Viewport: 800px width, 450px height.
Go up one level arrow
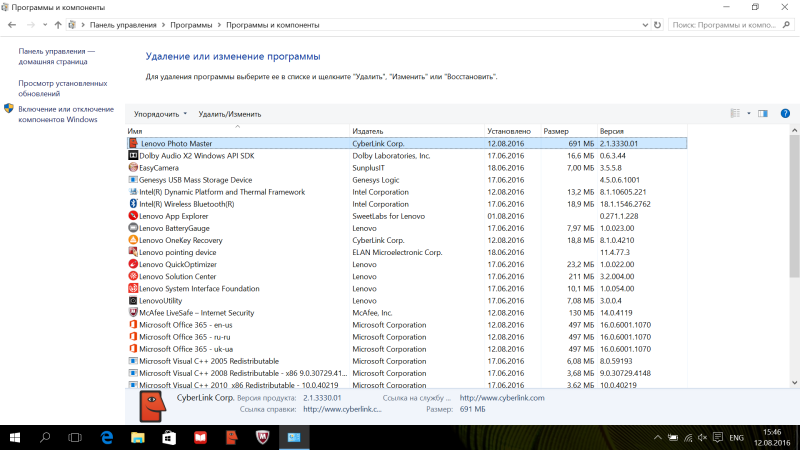click(58, 24)
